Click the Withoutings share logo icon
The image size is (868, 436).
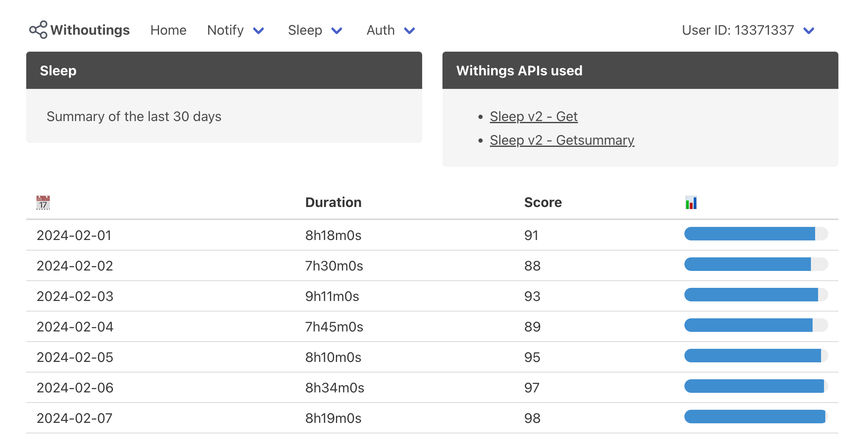tap(38, 30)
